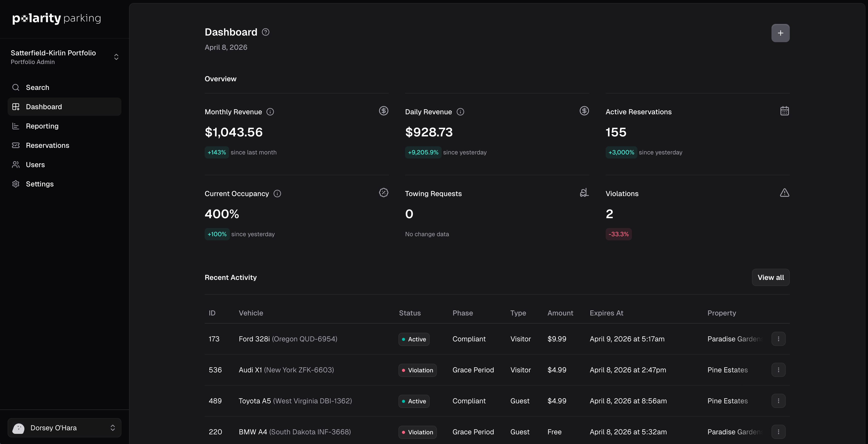Open row actions for Ford 328i
The image size is (868, 444).
coord(778,339)
